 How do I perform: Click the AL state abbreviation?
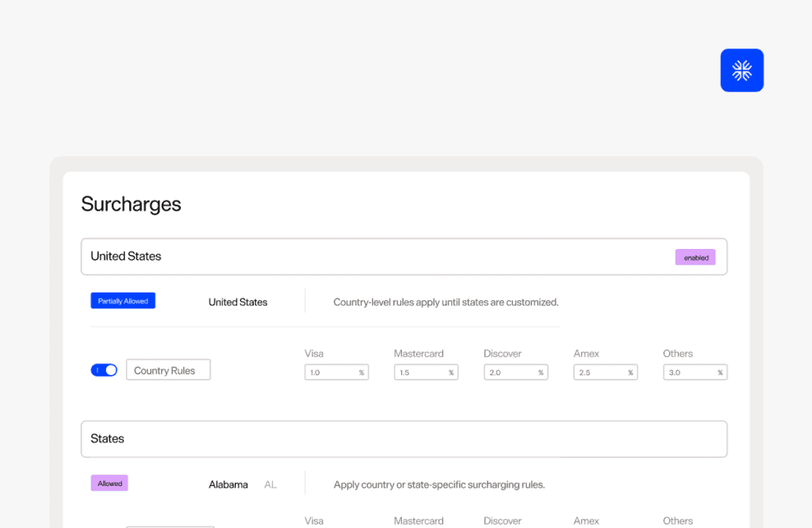(x=270, y=484)
